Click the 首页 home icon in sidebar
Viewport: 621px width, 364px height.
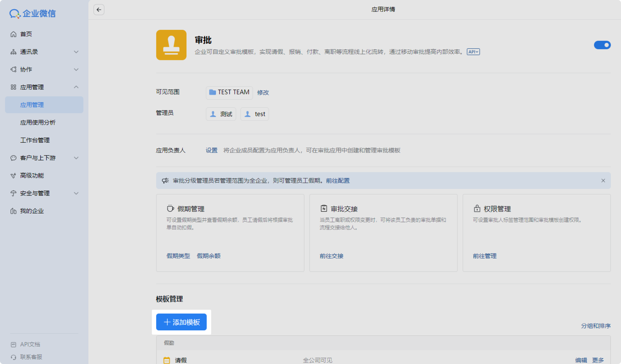click(13, 34)
